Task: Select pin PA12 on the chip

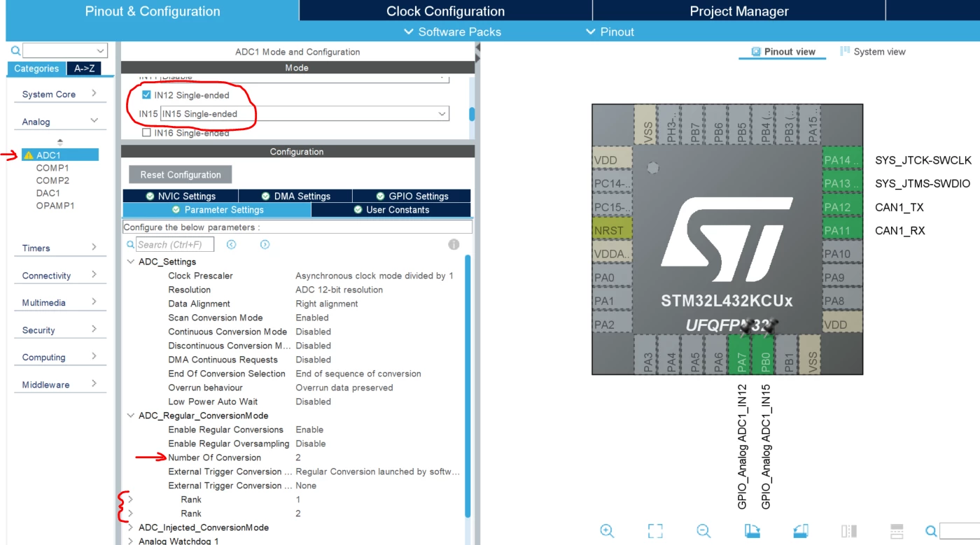Action: [x=842, y=207]
